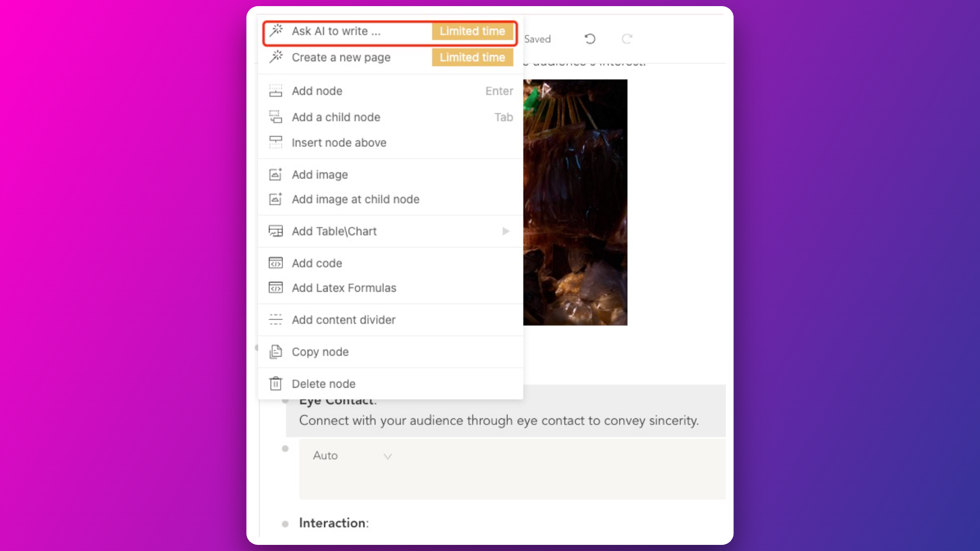Click the Add content divider icon

point(276,319)
